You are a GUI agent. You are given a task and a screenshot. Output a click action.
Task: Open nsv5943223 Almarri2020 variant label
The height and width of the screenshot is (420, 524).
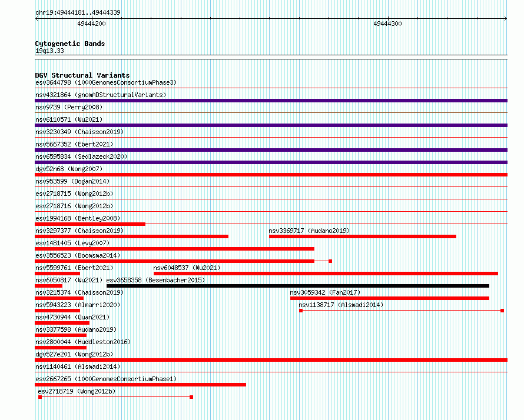click(78, 305)
